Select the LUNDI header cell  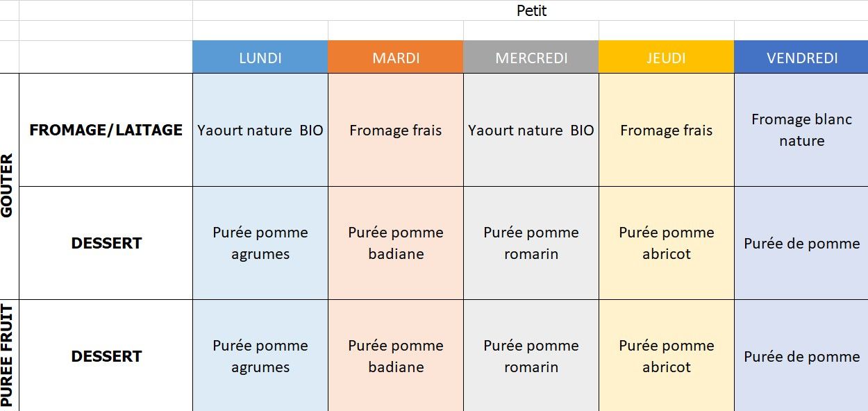click(x=260, y=57)
